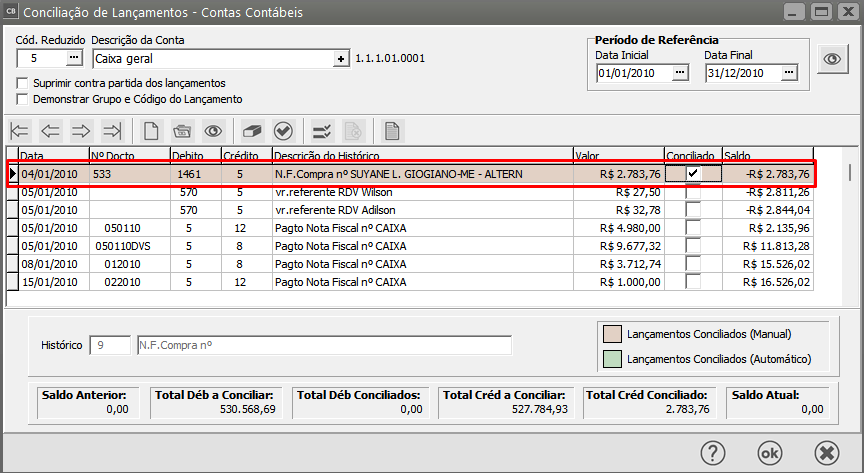This screenshot has width=864, height=473.
Task: Click the checklist lines toolbar icon
Action: tap(322, 131)
